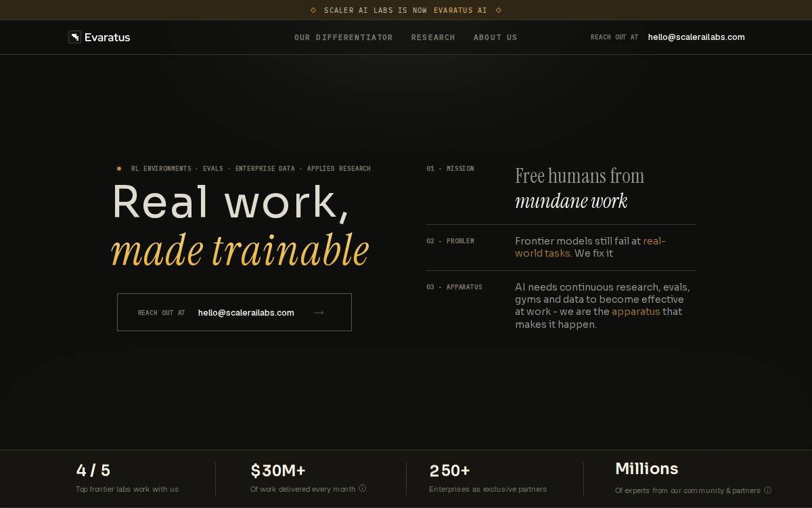Open the Our Differentiator nav item
This screenshot has height=508, width=812.
[343, 37]
